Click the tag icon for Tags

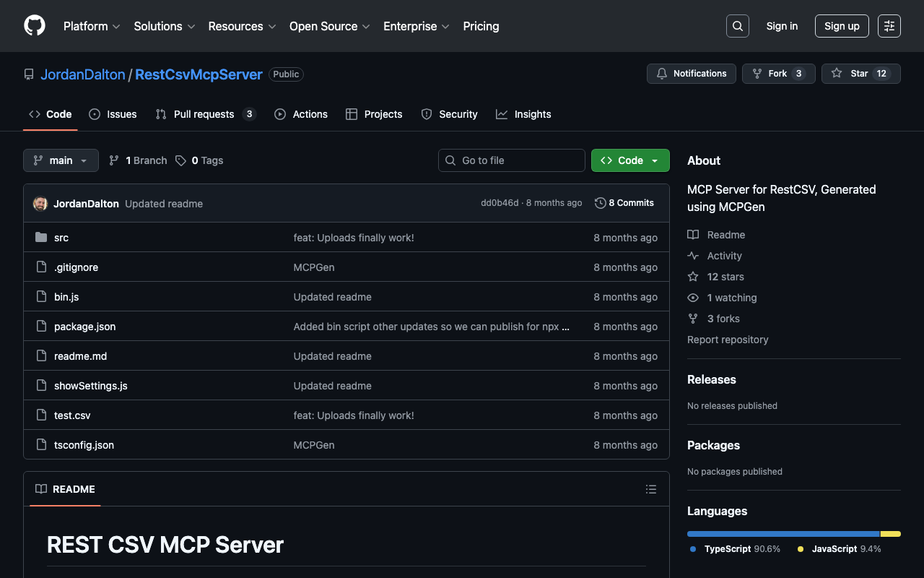tap(180, 160)
